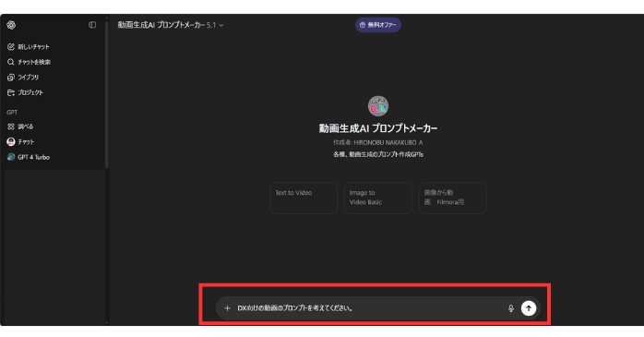Click description text 各種、動画生成のプロンプト作成GPTs
This screenshot has height=337, width=644.
pos(378,154)
